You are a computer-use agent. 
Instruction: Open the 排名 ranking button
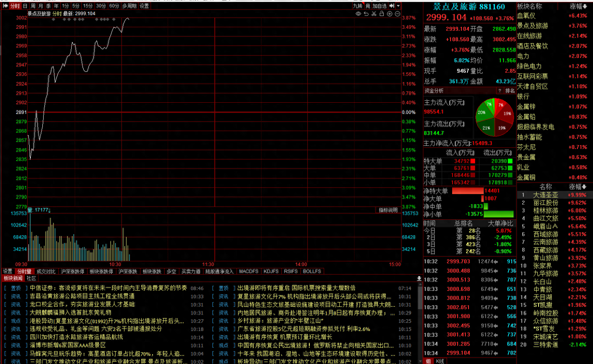[510, 91]
